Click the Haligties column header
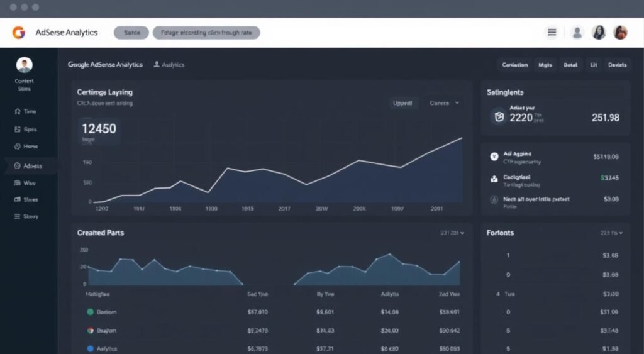 [x=97, y=294]
